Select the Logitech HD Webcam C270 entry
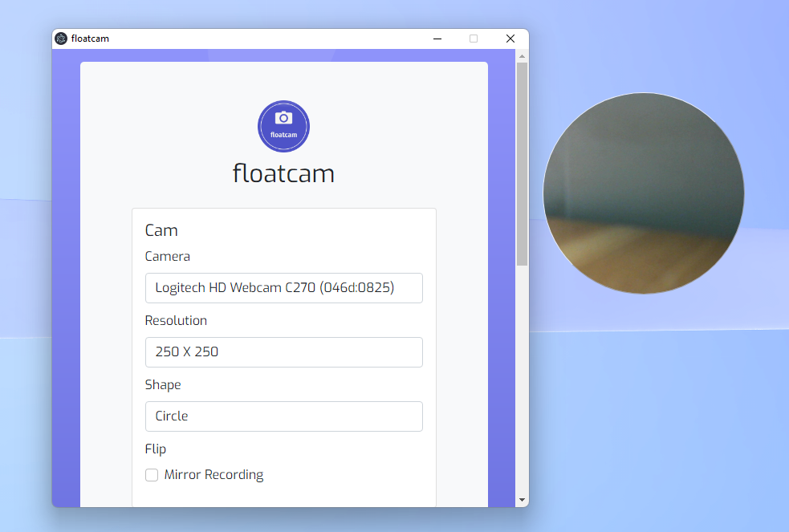The width and height of the screenshot is (789, 532). [x=283, y=287]
